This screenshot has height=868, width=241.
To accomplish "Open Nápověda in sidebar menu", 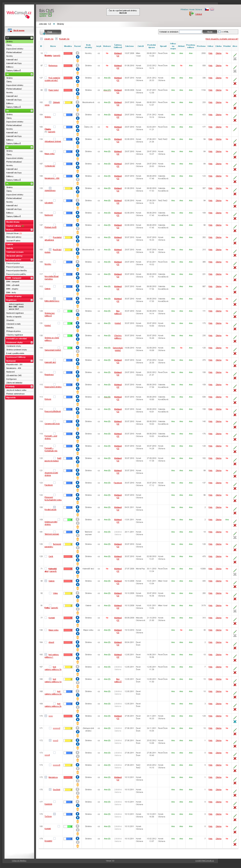I will pyautogui.click(x=19, y=397).
